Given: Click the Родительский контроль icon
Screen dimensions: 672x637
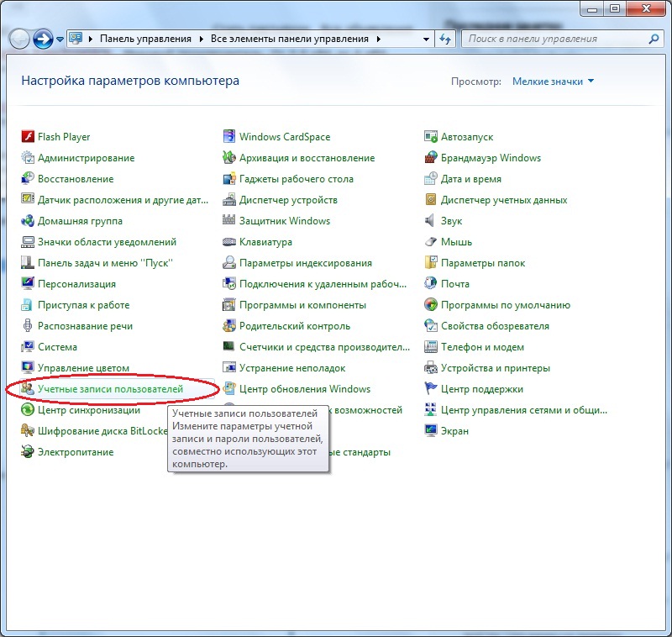Looking at the screenshot, I should tap(229, 326).
